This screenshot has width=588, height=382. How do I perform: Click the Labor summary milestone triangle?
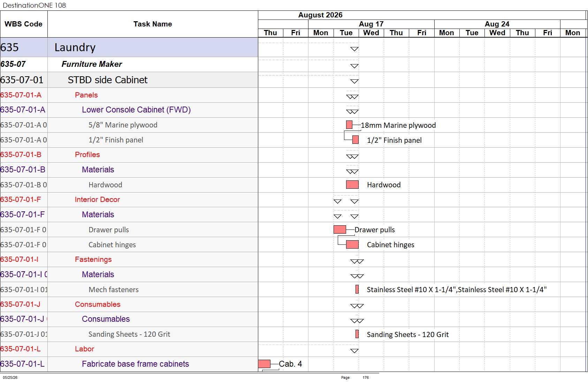(354, 351)
